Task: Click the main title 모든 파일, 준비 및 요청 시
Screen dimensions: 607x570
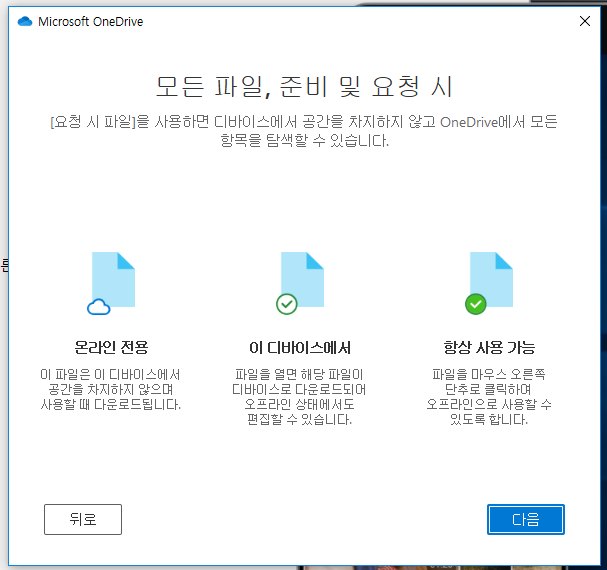Action: click(x=304, y=87)
